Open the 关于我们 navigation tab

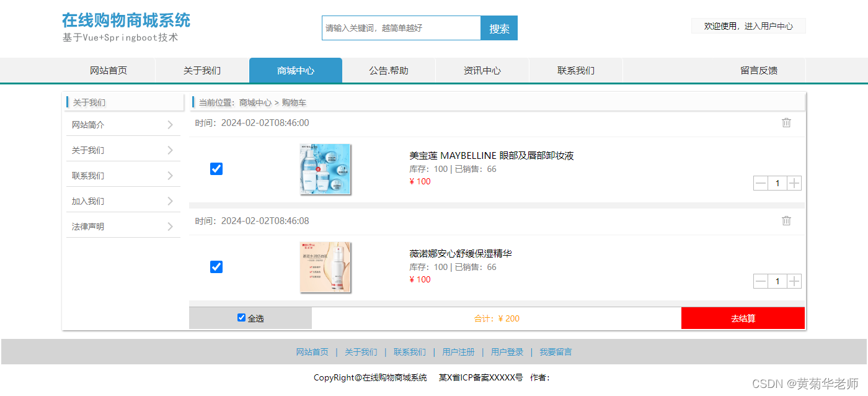202,70
